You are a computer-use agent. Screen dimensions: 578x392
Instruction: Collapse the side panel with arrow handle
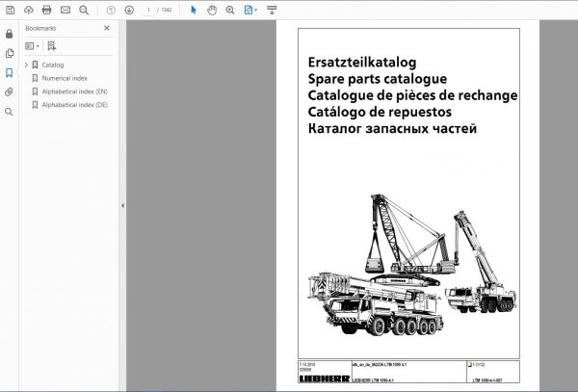pyautogui.click(x=122, y=205)
